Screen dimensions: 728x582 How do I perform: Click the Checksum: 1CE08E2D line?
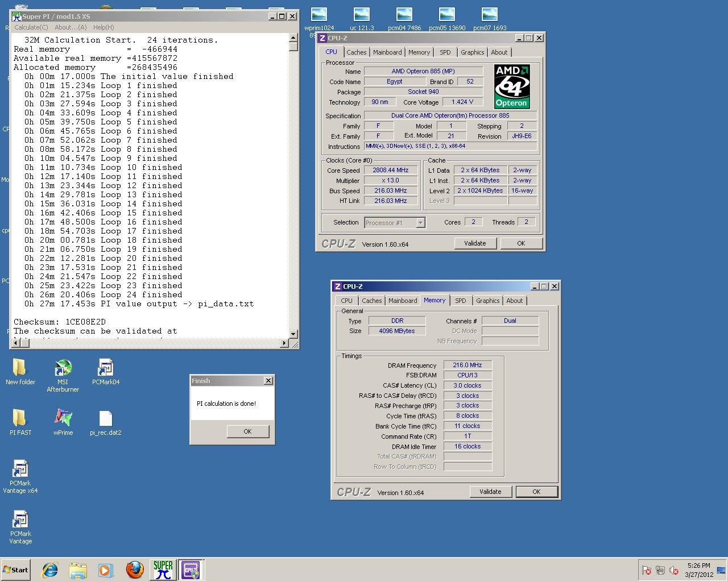tap(60, 322)
